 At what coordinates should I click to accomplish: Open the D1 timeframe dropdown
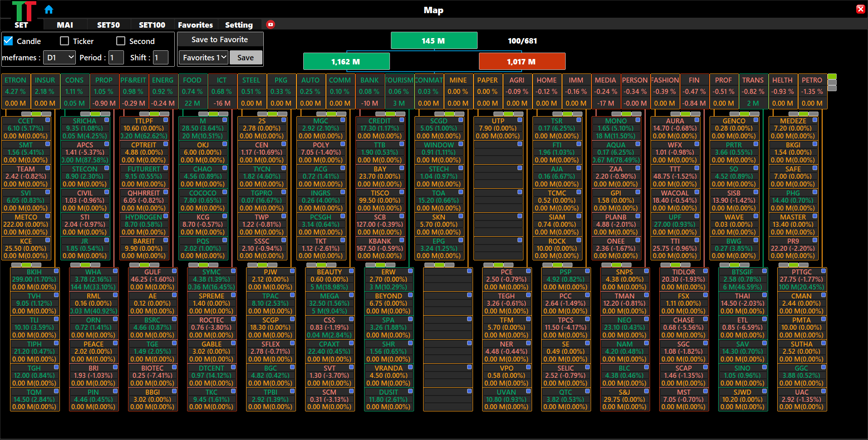tap(60, 58)
